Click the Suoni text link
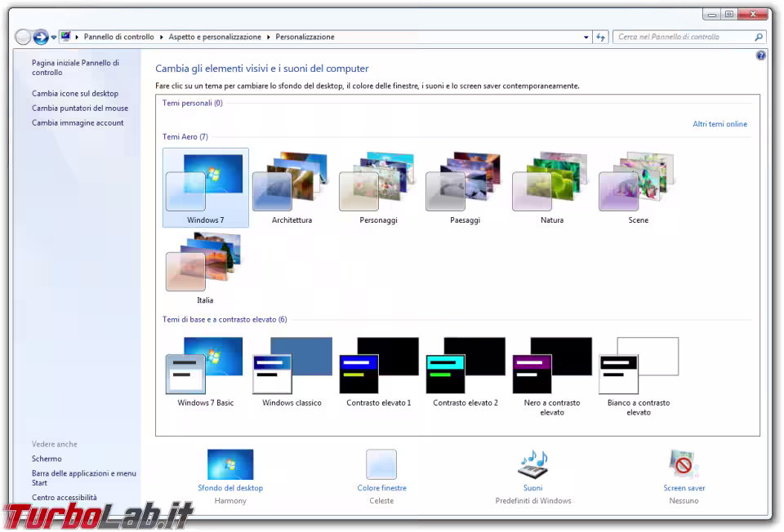Screen dimensions: 784x532 pyautogui.click(x=533, y=488)
